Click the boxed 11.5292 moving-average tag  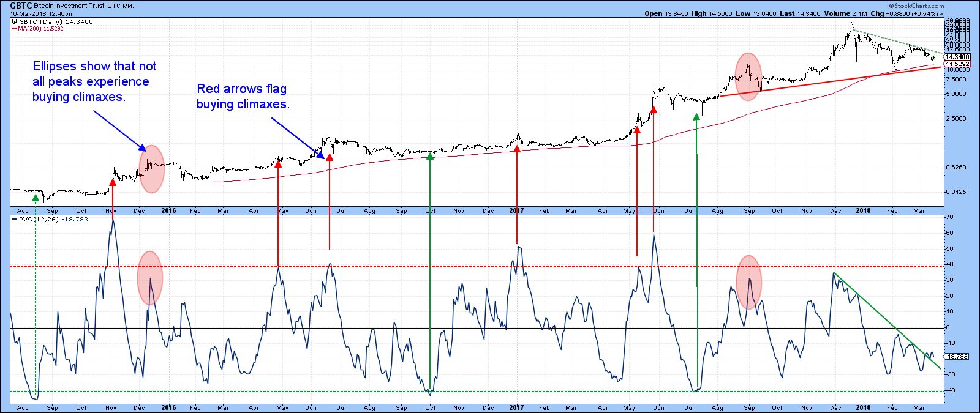click(x=958, y=64)
